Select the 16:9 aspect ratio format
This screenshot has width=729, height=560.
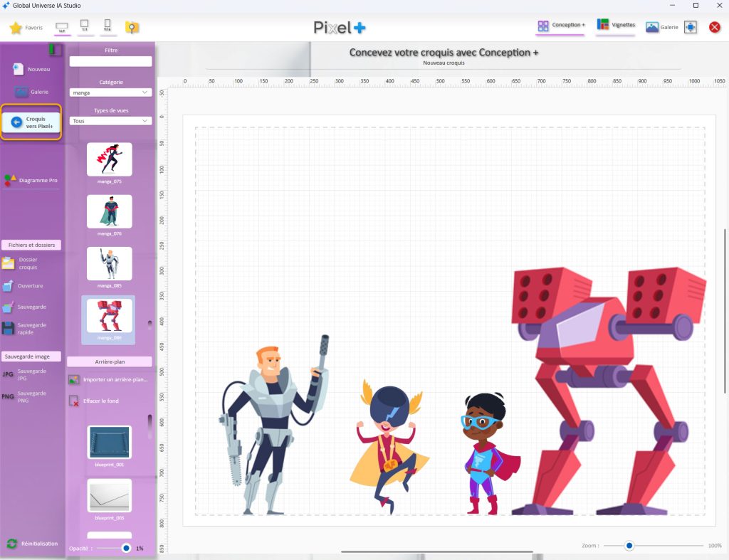(62, 28)
